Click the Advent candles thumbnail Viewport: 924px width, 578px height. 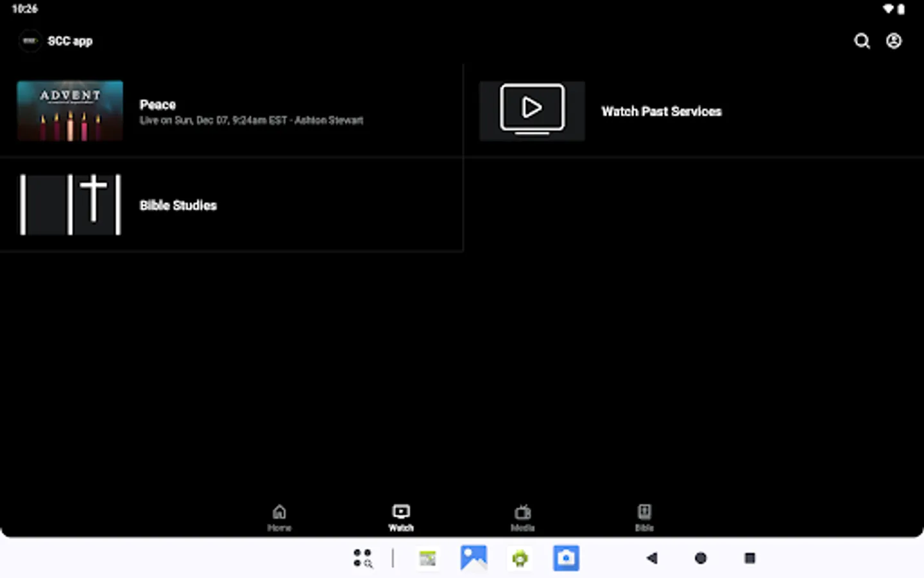[69, 110]
